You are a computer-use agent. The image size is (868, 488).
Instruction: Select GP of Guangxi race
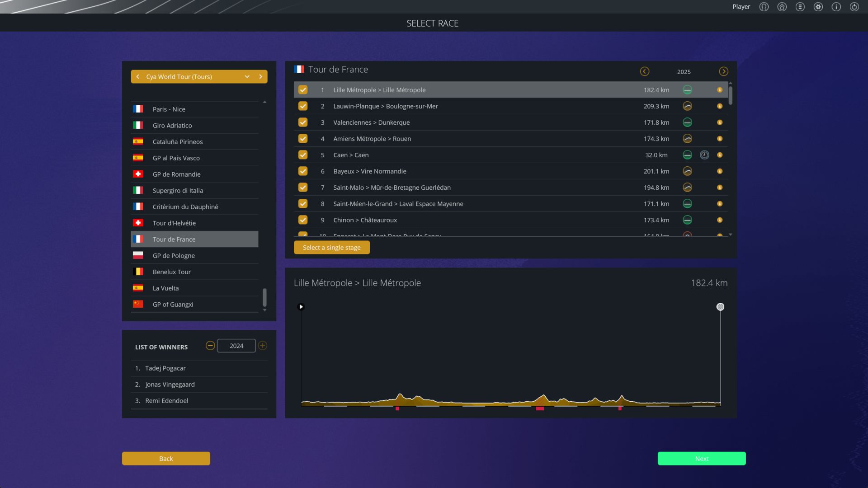coord(195,305)
